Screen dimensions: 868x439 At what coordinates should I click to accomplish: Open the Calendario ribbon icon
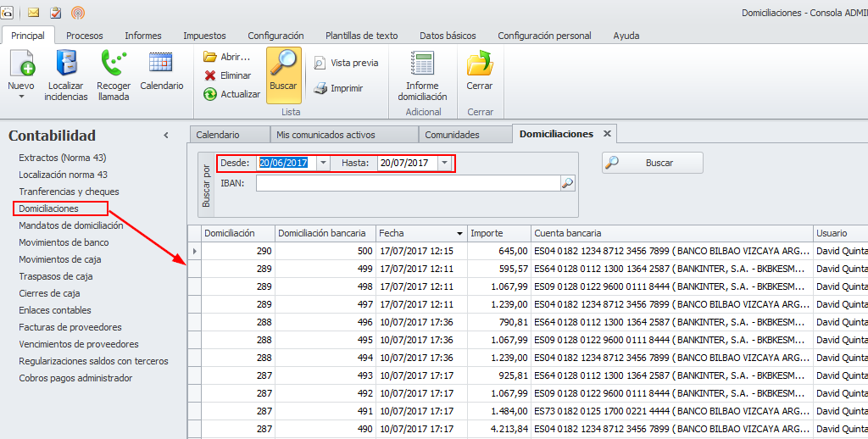click(161, 64)
